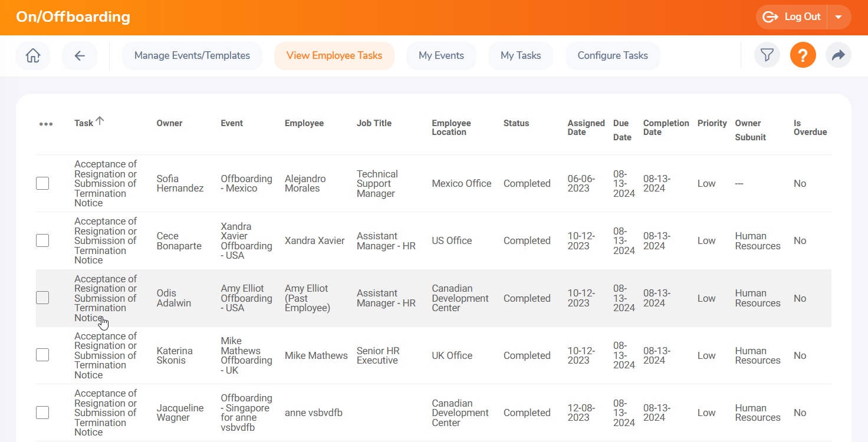
Task: Click the Log Out icon button
Action: pos(791,17)
